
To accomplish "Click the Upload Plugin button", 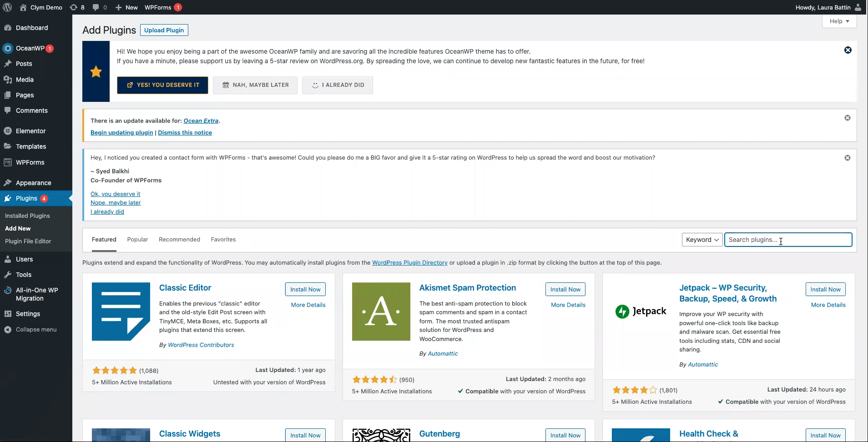I will pyautogui.click(x=164, y=30).
